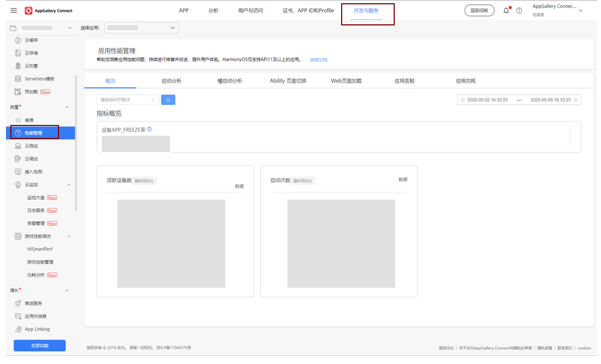Switch to the 启动分析 tab

[x=171, y=81]
